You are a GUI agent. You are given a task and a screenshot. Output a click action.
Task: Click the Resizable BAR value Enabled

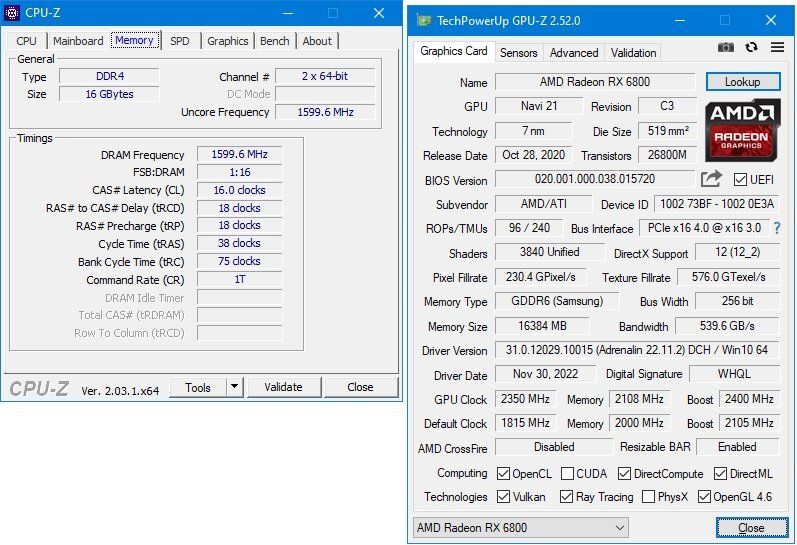tap(738, 447)
